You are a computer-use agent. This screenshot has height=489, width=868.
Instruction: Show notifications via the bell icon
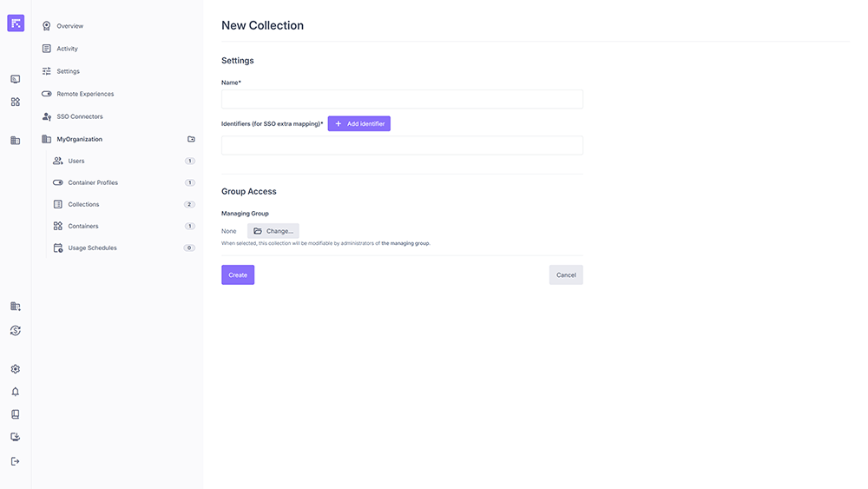16,392
